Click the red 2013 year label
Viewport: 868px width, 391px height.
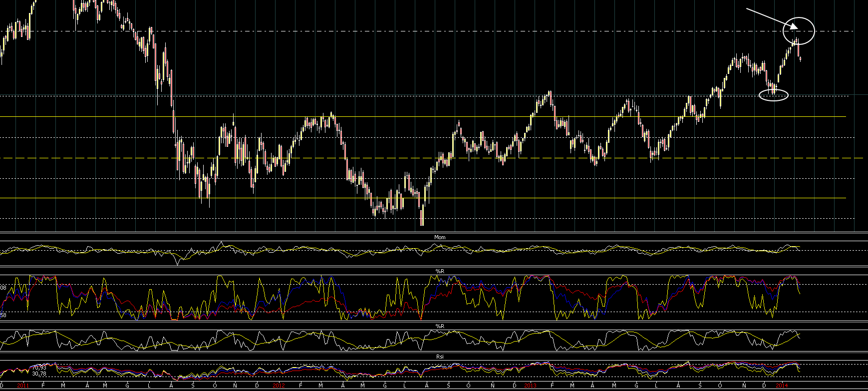[x=530, y=385]
